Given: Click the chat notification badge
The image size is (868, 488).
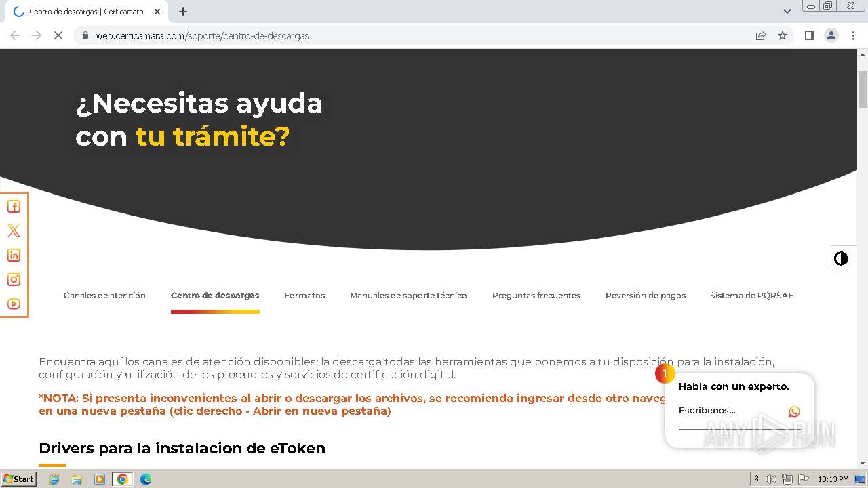Looking at the screenshot, I should (x=665, y=373).
